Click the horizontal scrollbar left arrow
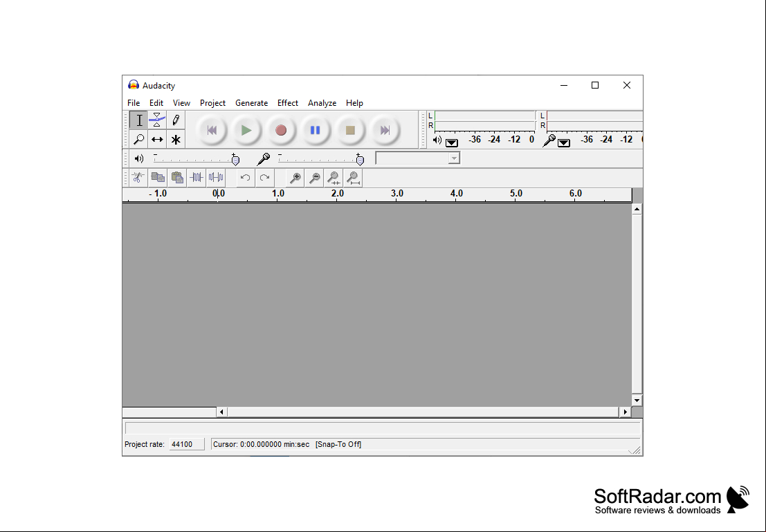Viewport: 766px width, 532px height. [222, 412]
